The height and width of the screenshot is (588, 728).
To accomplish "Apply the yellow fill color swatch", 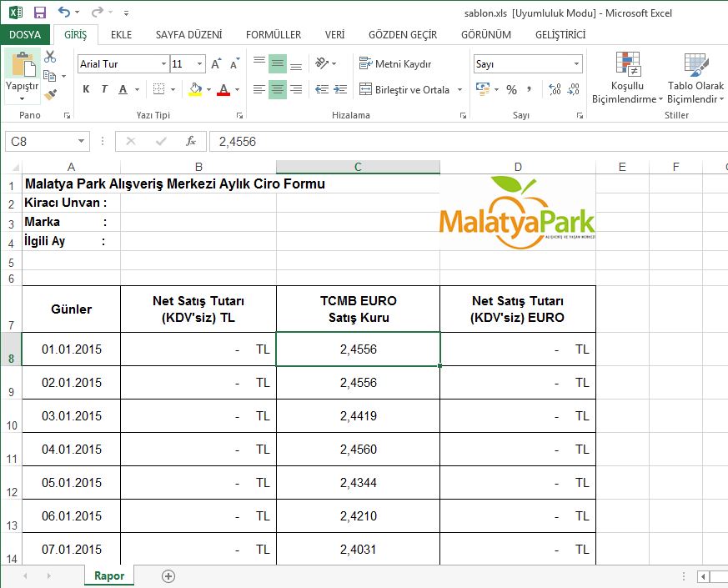I will coord(195,90).
